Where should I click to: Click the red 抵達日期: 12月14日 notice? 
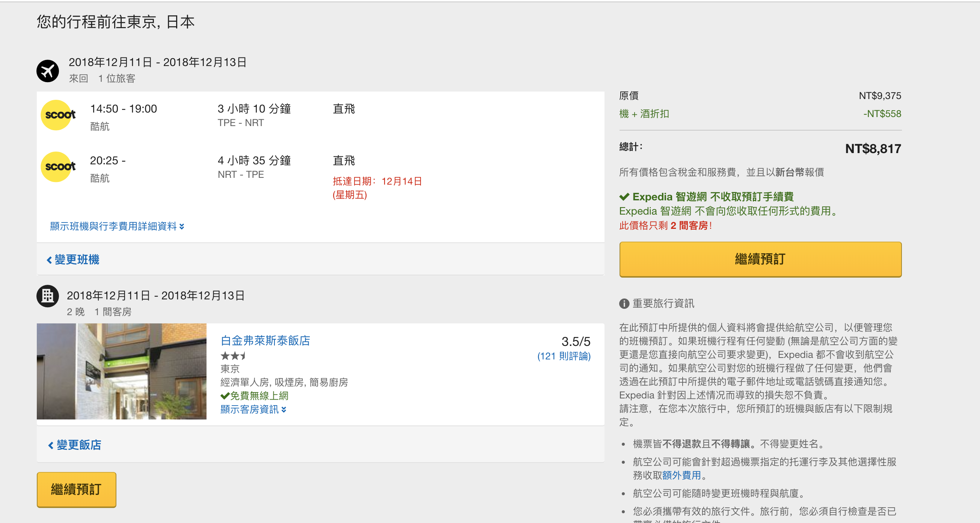tap(377, 188)
